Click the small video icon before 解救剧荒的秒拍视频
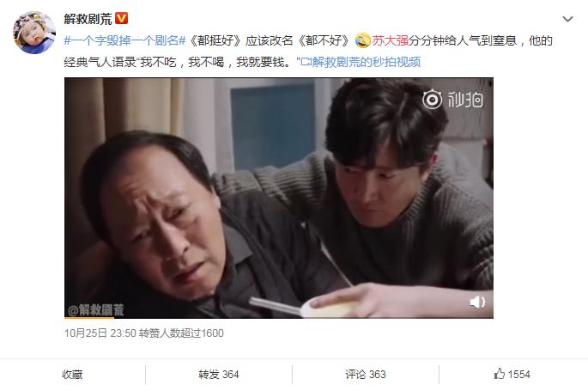 click(306, 62)
